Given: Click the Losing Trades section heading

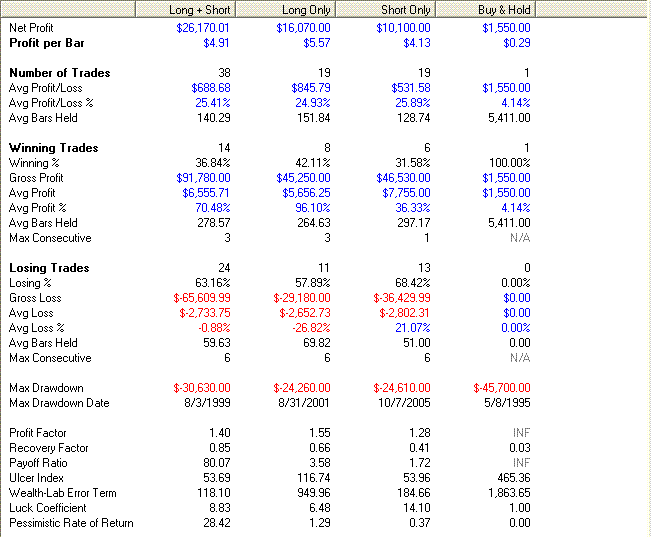Looking at the screenshot, I should coord(49,268).
